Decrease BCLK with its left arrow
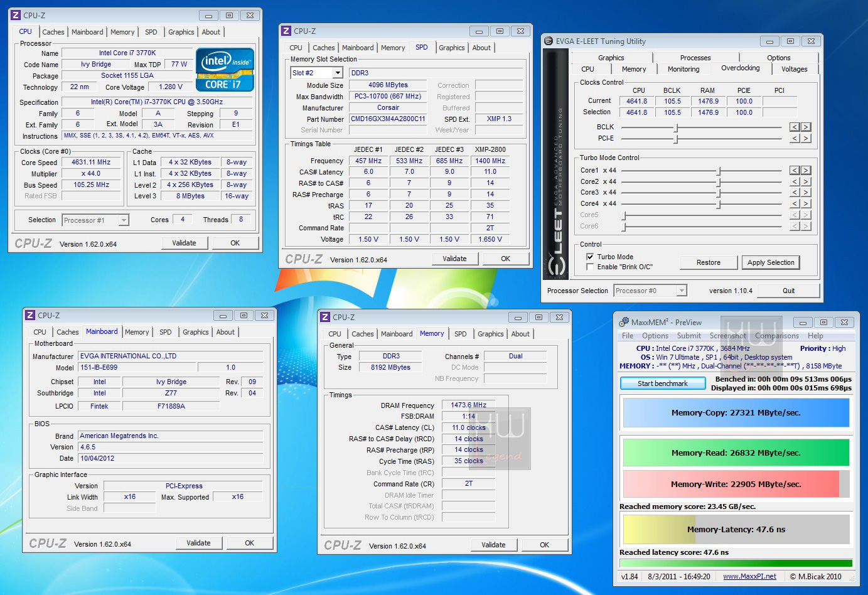Image resolution: width=868 pixels, height=595 pixels. 795,127
